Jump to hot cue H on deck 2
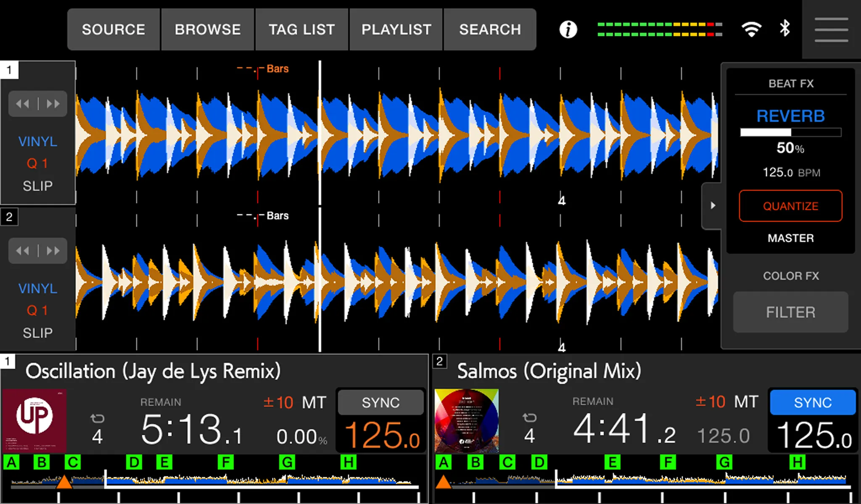Screen dimensions: 861x504 797,462
